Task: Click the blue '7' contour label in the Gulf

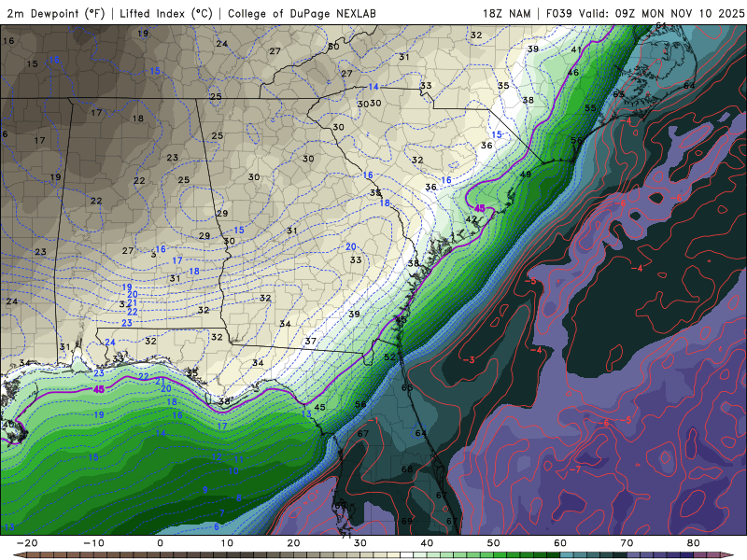Action: click(x=222, y=512)
